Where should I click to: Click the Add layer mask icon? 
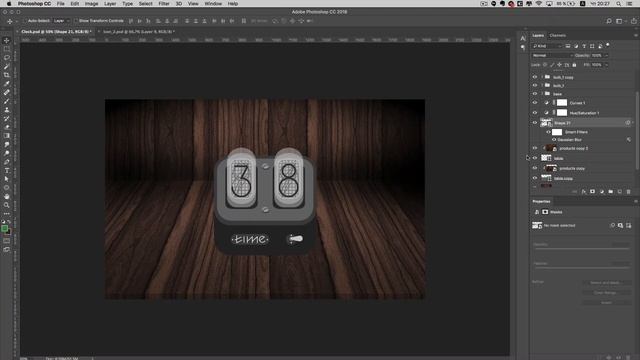point(592,191)
